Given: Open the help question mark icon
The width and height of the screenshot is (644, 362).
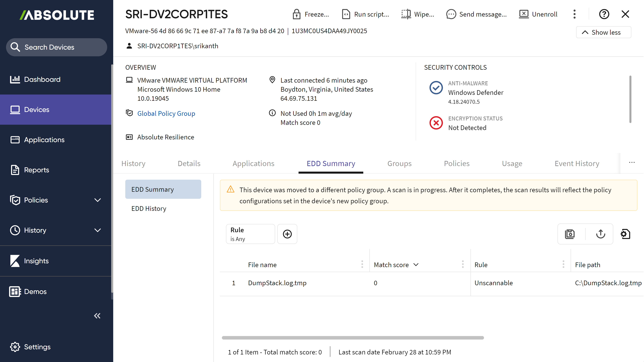Looking at the screenshot, I should pos(604,14).
